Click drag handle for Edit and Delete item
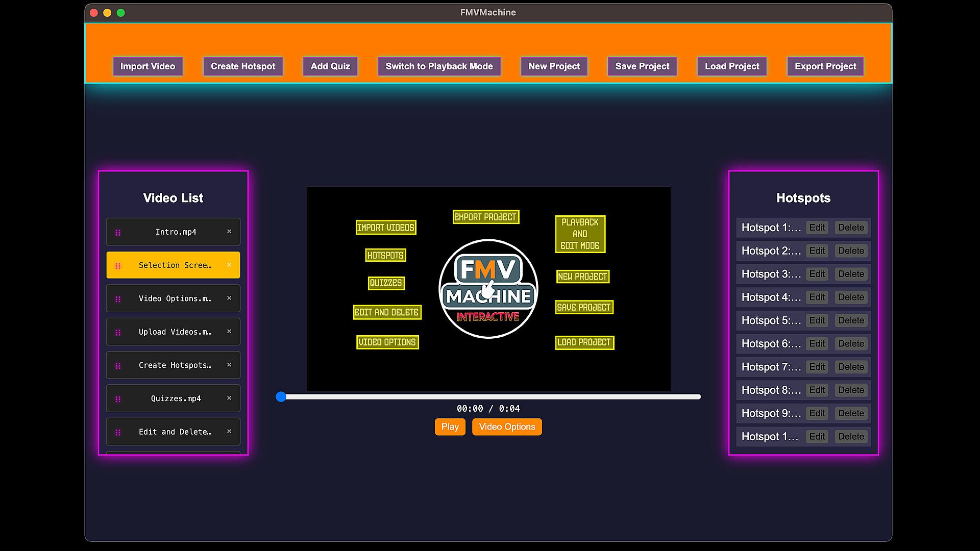 click(118, 432)
